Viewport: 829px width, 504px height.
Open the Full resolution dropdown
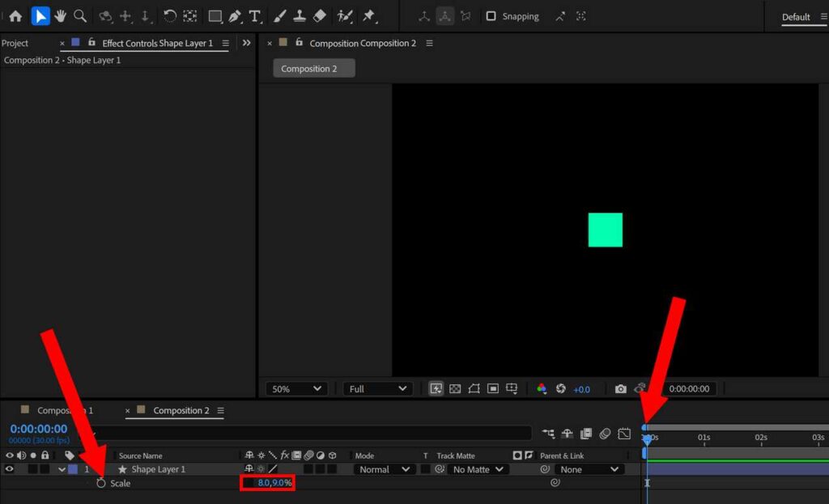377,389
